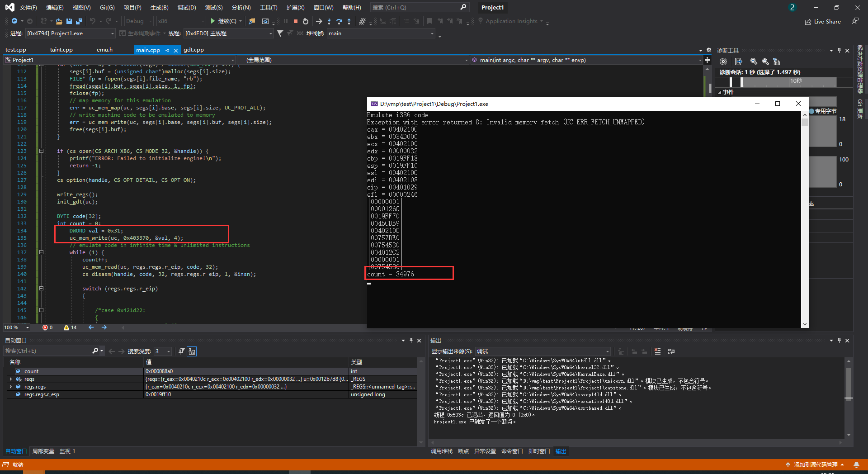Image resolution: width=868 pixels, height=474 pixels.
Task: Navigate backward in toolbar
Action: [14, 21]
